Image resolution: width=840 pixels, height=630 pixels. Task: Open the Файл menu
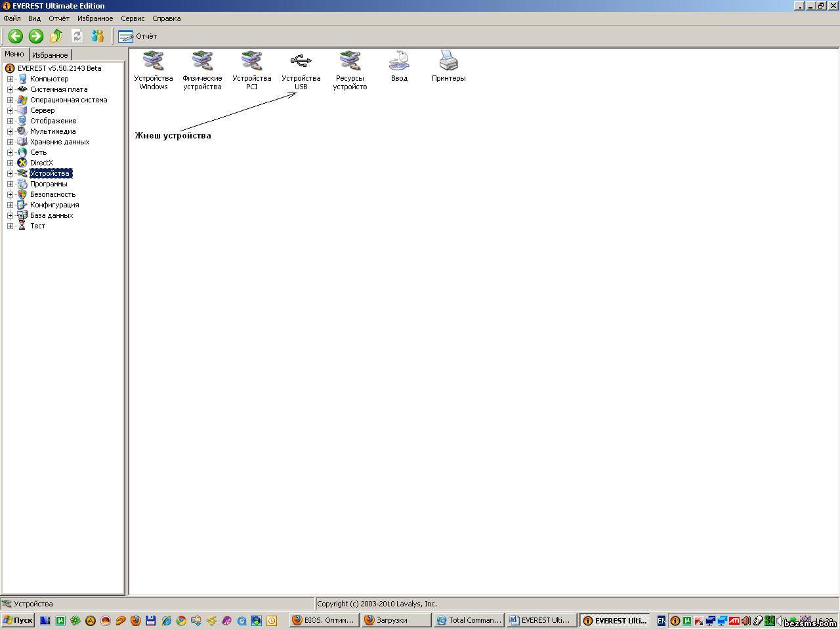point(12,18)
